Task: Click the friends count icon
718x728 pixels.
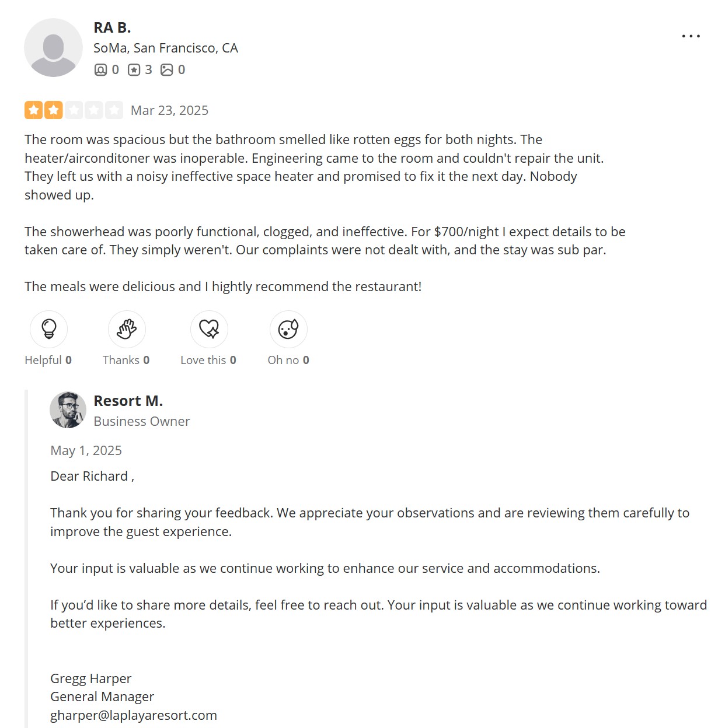Action: [x=101, y=70]
